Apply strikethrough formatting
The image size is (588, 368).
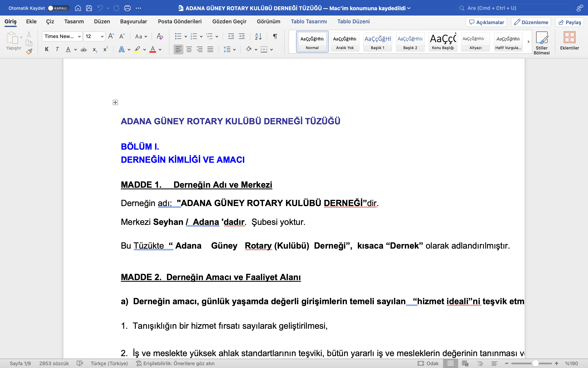[x=84, y=50]
